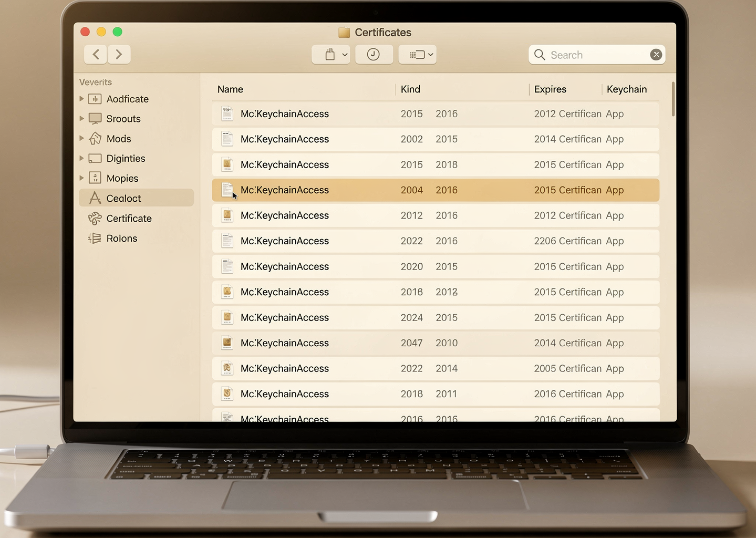Click the Keychain column header
Image resolution: width=756 pixels, height=538 pixels.
pos(626,89)
